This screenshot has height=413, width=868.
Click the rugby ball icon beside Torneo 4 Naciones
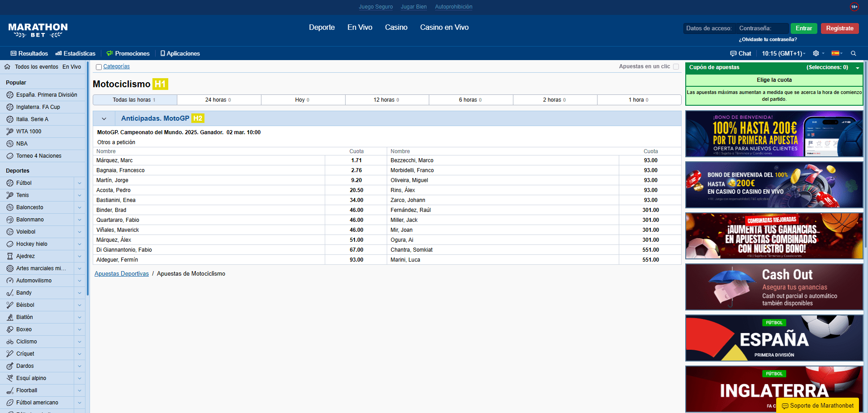(x=10, y=156)
